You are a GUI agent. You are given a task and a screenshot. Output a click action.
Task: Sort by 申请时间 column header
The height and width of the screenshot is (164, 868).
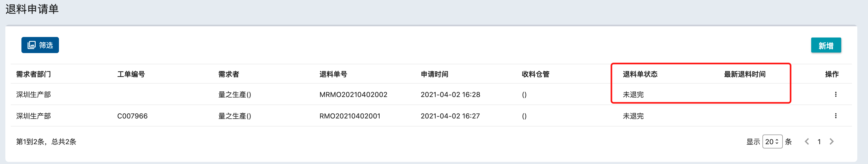(x=434, y=74)
